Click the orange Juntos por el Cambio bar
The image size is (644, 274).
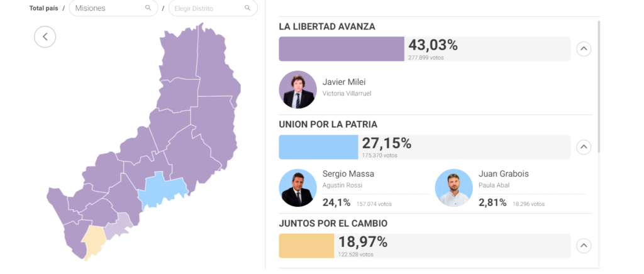tap(306, 246)
